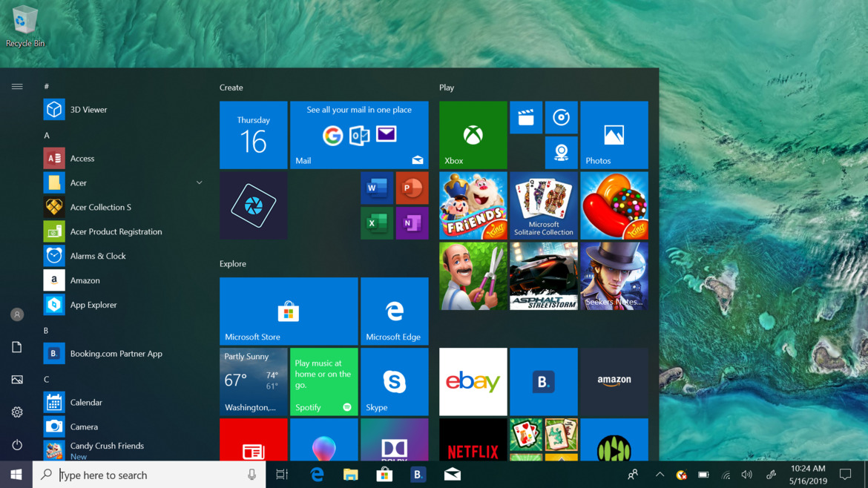Open the Seekers Notes tile

tap(614, 276)
